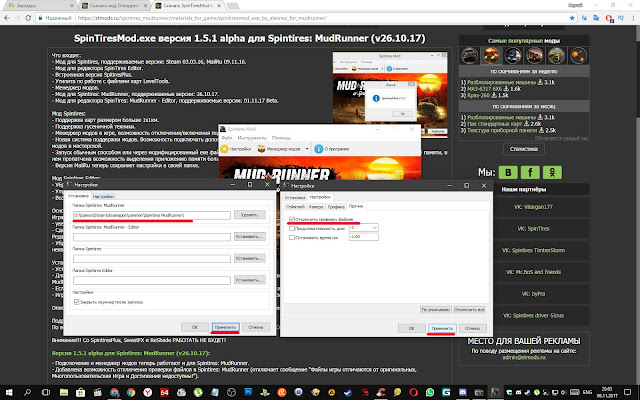This screenshot has width=640, height=400.
Task: Open the "Краз-260" mod link
Action: [x=479, y=95]
